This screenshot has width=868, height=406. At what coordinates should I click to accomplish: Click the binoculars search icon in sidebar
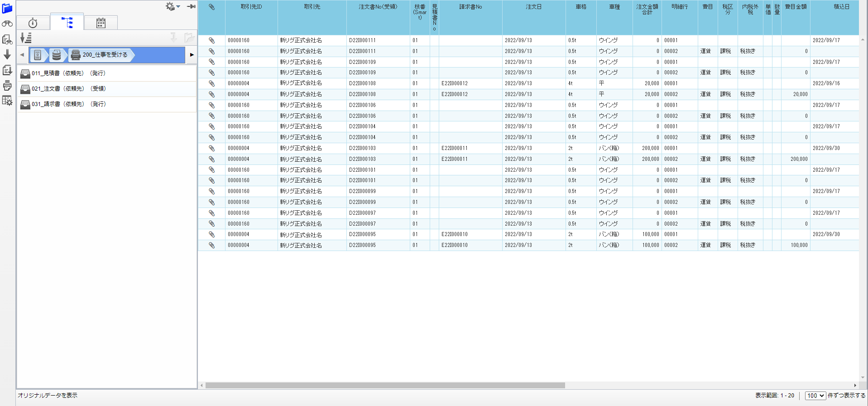tap(7, 24)
